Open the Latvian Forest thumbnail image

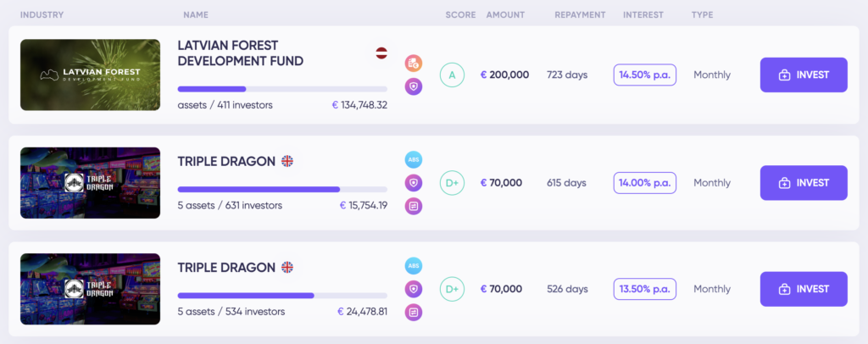pos(90,75)
